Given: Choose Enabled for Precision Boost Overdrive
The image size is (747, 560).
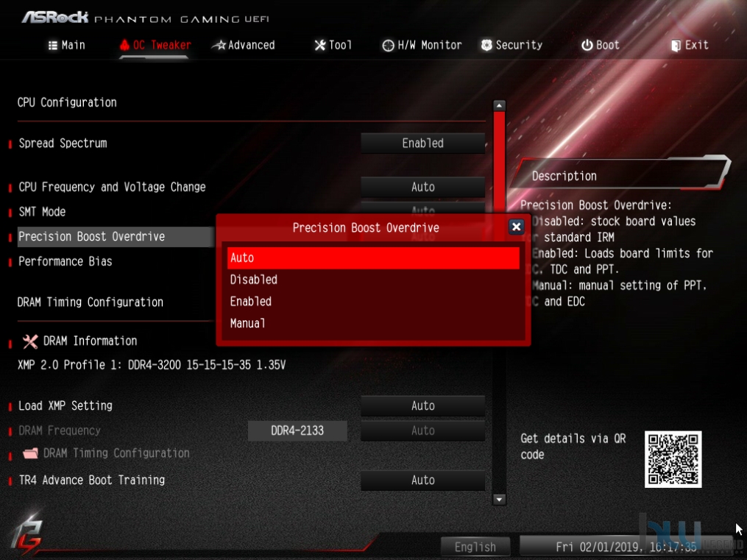Looking at the screenshot, I should coord(373,302).
